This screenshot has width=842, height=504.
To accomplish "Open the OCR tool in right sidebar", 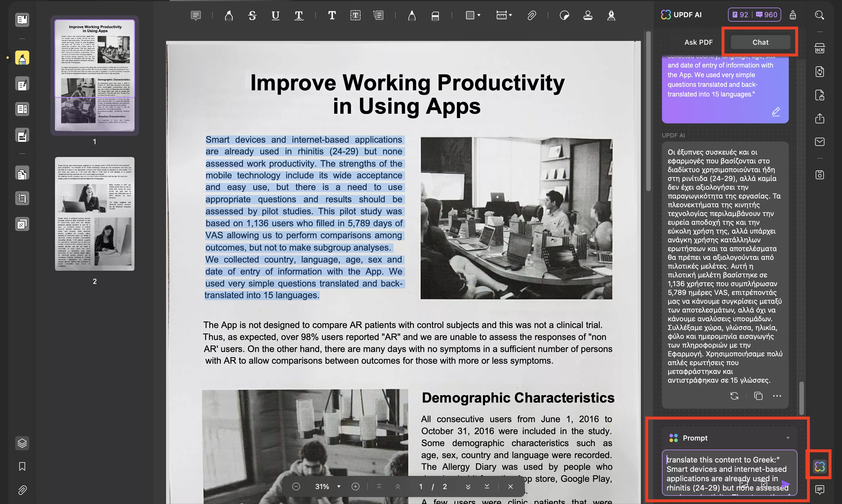I will 819,49.
